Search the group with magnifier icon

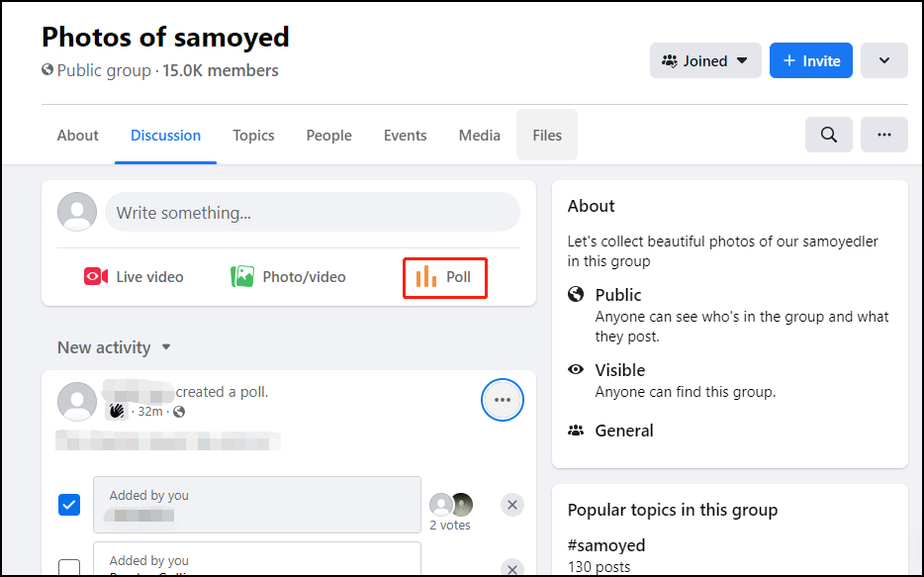[829, 135]
